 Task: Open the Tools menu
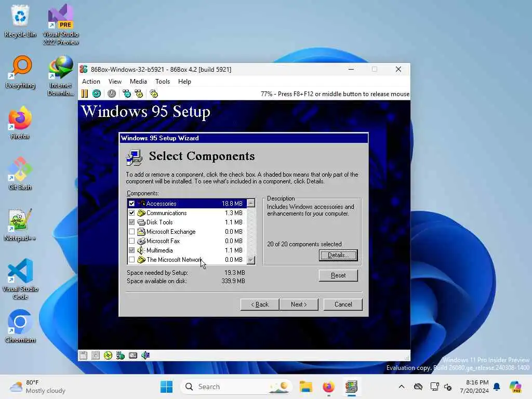coord(163,82)
